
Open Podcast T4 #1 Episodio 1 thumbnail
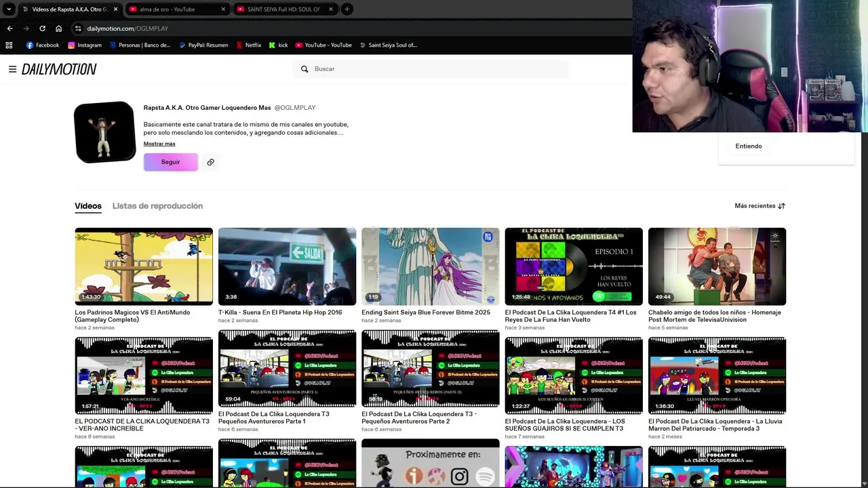pyautogui.click(x=574, y=266)
